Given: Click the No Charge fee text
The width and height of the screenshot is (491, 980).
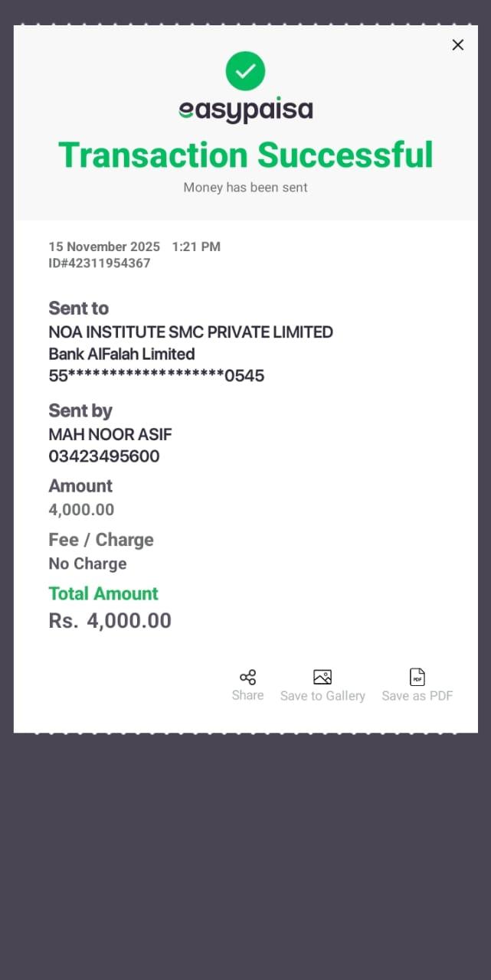Looking at the screenshot, I should pos(87,564).
